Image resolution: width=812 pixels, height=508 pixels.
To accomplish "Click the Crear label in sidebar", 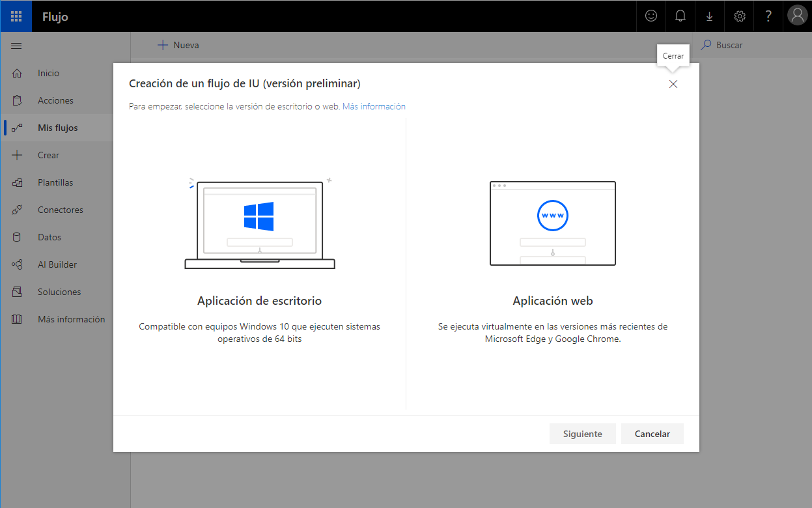I will pyautogui.click(x=49, y=156).
